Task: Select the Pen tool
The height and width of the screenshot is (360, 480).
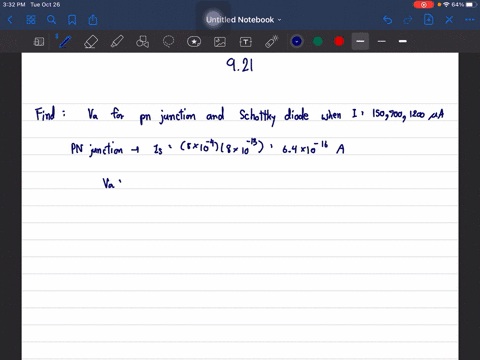Action: [65, 42]
